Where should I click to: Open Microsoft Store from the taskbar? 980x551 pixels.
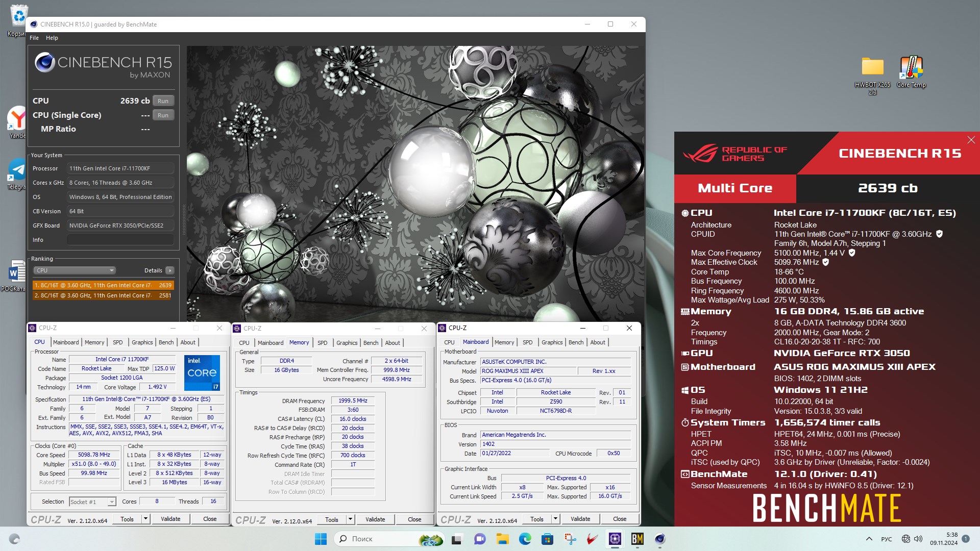[548, 539]
